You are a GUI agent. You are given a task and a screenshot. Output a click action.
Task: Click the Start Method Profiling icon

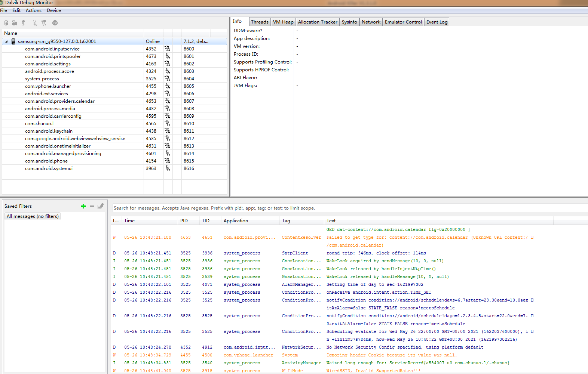pos(44,23)
